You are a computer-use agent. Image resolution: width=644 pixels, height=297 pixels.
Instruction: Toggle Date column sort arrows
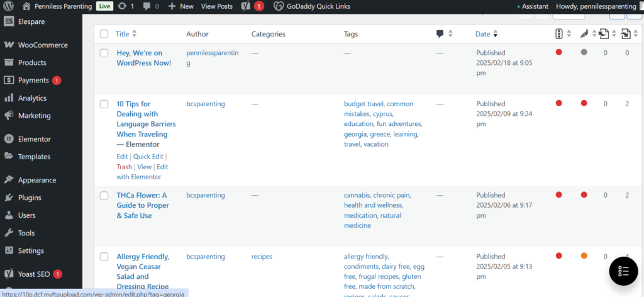496,34
